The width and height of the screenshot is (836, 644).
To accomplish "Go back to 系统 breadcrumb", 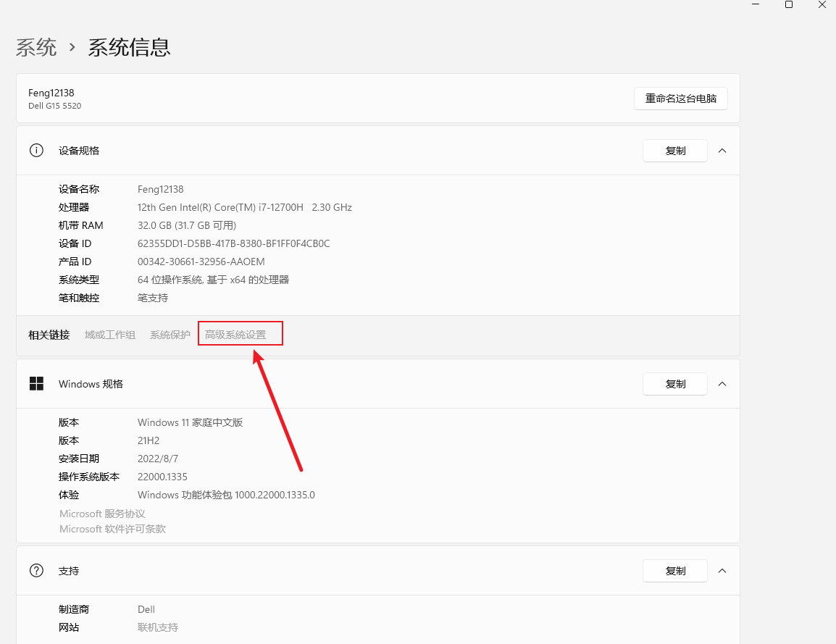I will coord(36,47).
